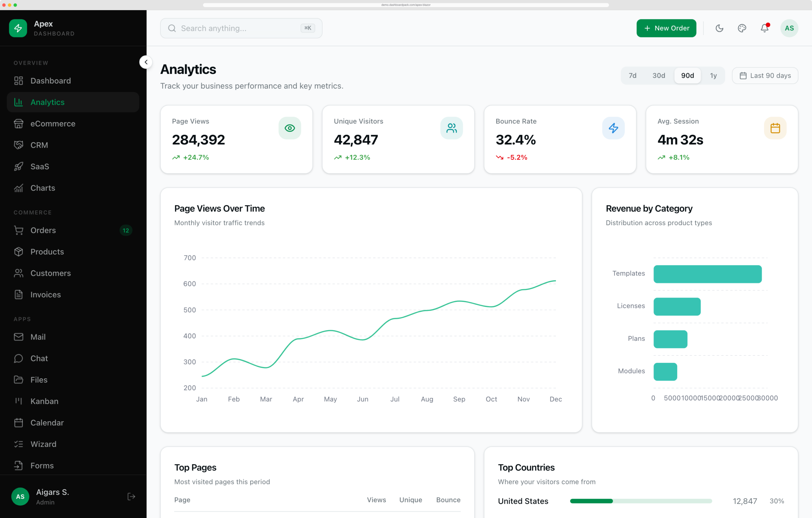The height and width of the screenshot is (518, 812).
Task: Click the Chat bubble icon
Action: click(x=18, y=358)
